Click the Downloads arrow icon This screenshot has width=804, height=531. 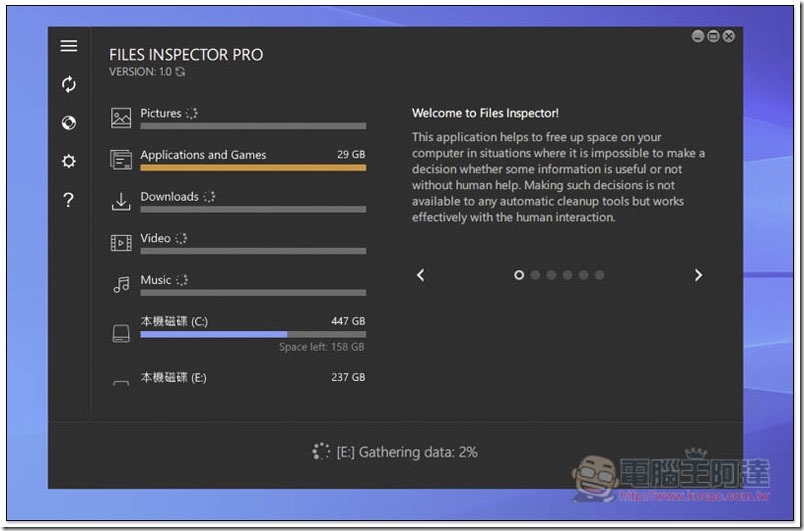(121, 201)
